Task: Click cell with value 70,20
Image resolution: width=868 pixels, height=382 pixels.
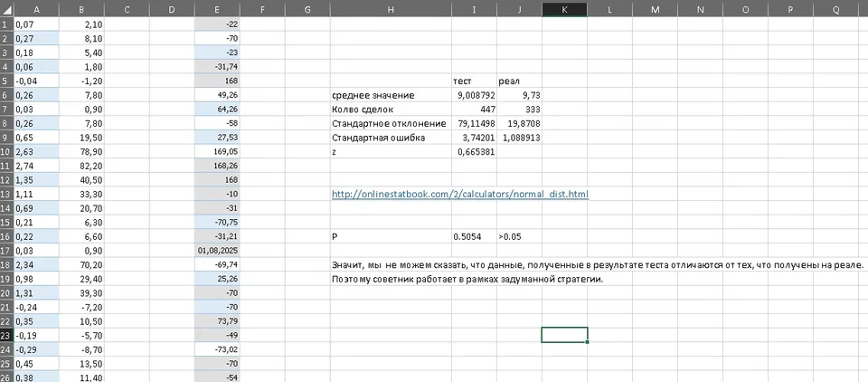Action: pos(81,265)
